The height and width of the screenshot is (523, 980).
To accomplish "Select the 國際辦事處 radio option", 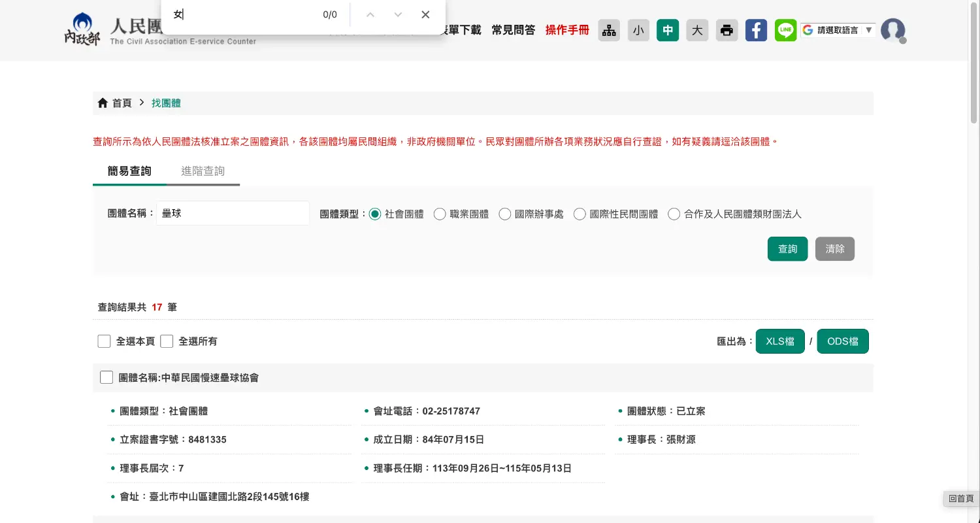I will coord(505,214).
